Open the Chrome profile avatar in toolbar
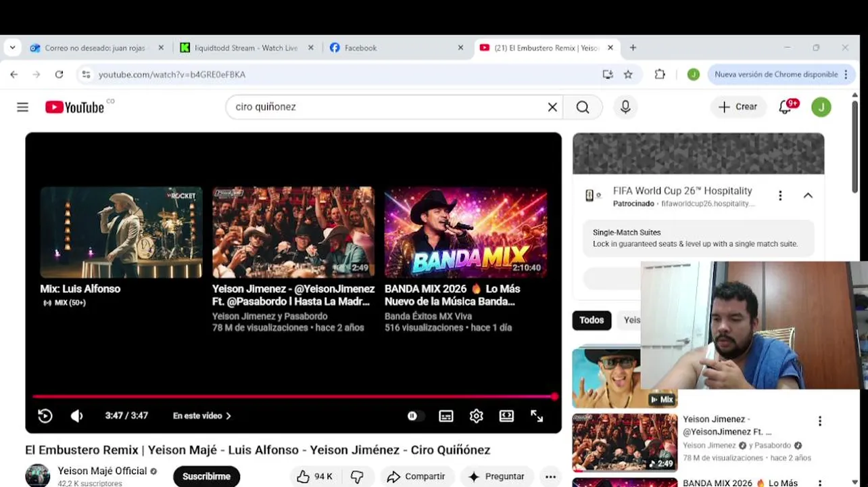 point(693,74)
